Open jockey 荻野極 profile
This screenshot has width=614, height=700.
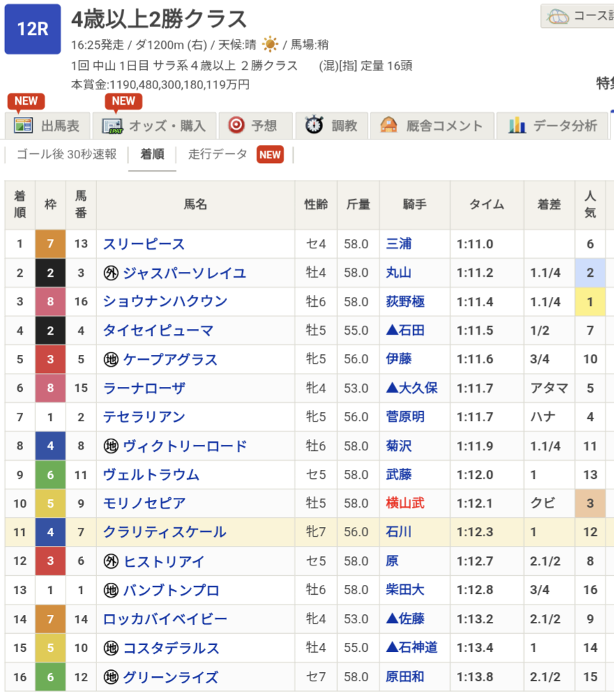pyautogui.click(x=405, y=302)
